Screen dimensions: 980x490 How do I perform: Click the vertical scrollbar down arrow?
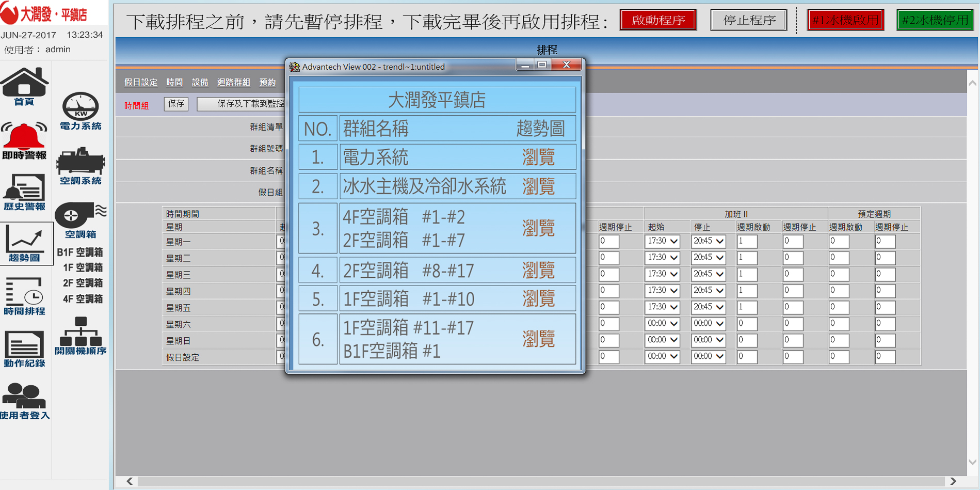973,462
